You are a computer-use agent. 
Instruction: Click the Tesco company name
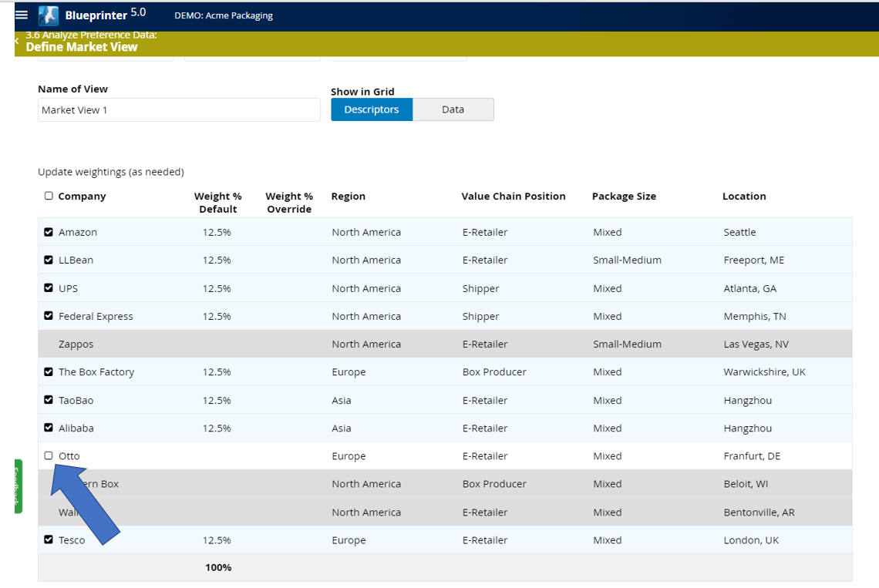[72, 539]
